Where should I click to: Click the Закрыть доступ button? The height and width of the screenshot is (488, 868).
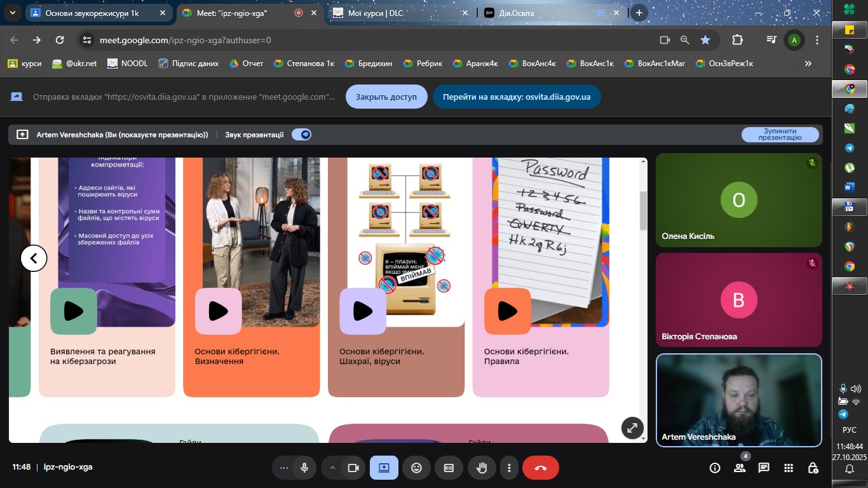pyautogui.click(x=386, y=97)
